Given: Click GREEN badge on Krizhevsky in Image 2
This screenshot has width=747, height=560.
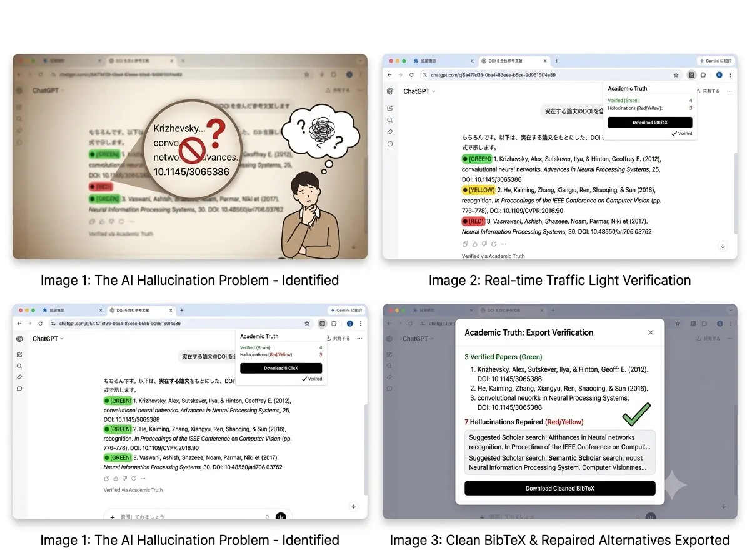Looking at the screenshot, I should (x=476, y=159).
